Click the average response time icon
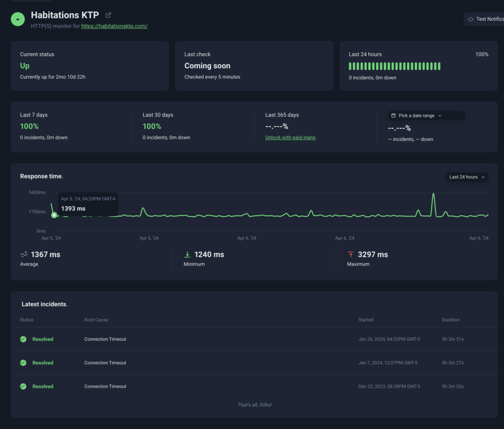Viewport: 504px width, 429px height. click(x=24, y=255)
